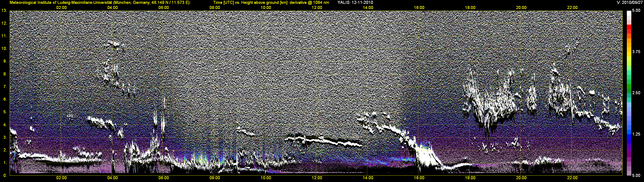Viewport: 644px width, 182px height.
Task: Click the '1.' height axis label
Action: 5,163
